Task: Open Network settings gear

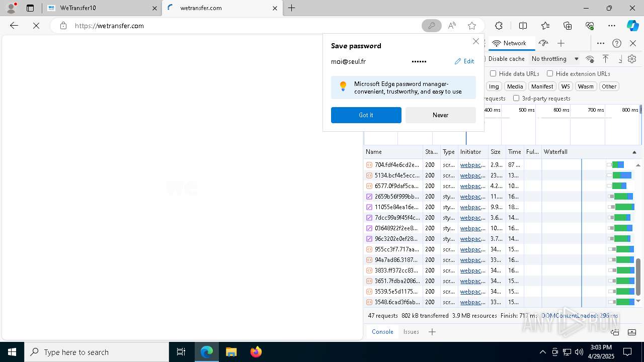Action: (x=632, y=59)
